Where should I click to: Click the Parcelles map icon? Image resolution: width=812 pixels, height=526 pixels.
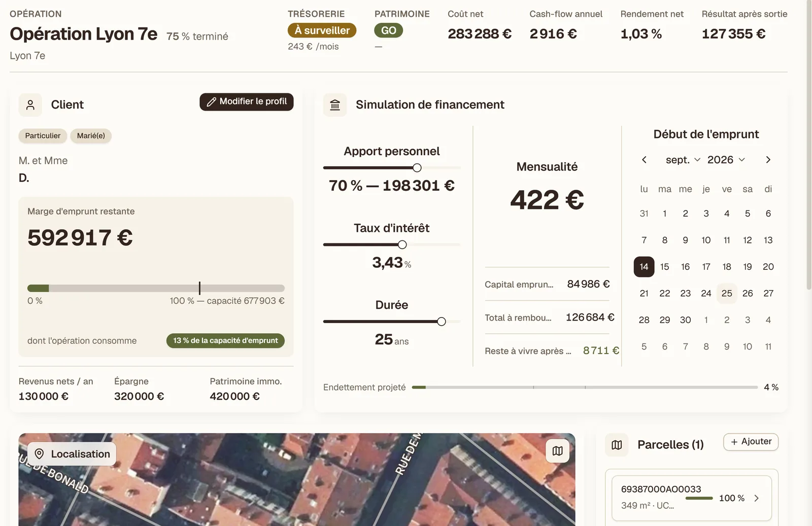(x=617, y=445)
